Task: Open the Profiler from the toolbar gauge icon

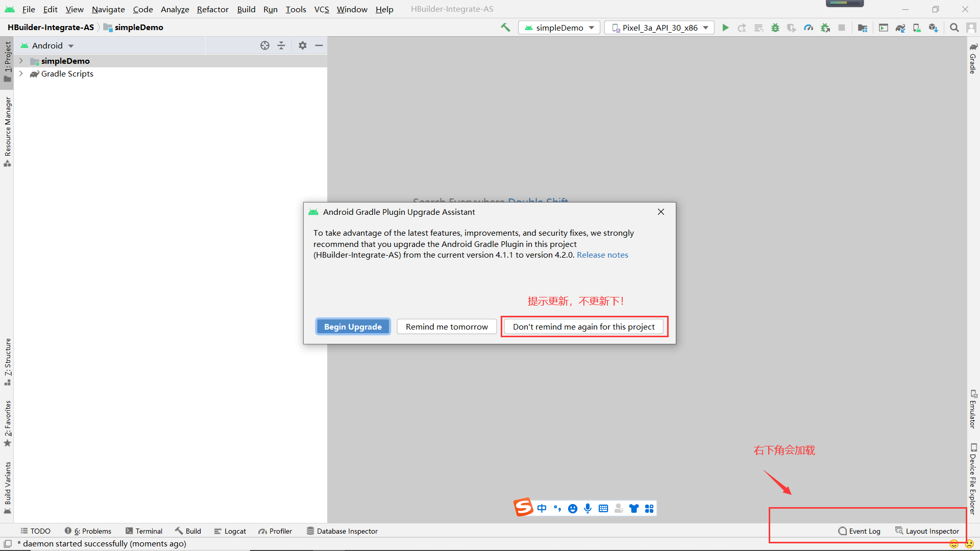Action: pyautogui.click(x=808, y=28)
